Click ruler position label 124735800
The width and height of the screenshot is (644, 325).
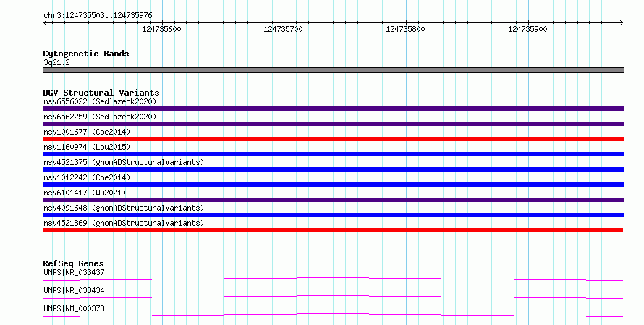point(405,29)
